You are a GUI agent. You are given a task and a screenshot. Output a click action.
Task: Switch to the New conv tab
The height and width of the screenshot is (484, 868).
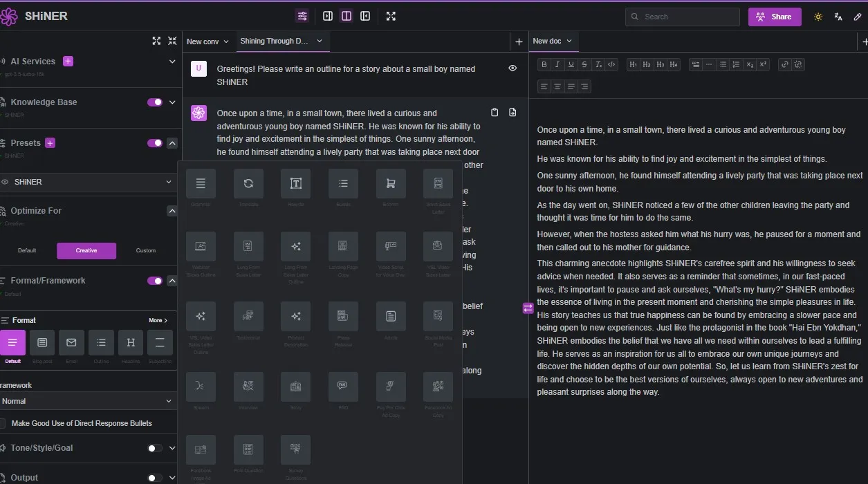(203, 41)
